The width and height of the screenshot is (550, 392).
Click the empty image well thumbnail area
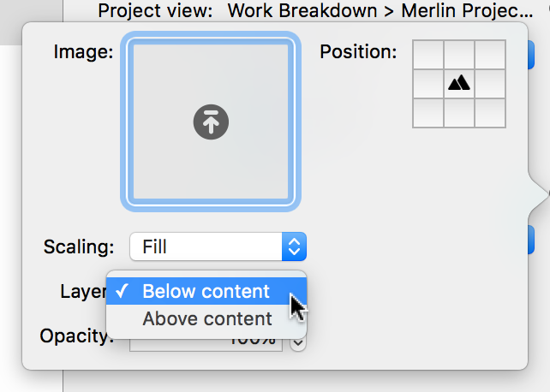coord(211,122)
